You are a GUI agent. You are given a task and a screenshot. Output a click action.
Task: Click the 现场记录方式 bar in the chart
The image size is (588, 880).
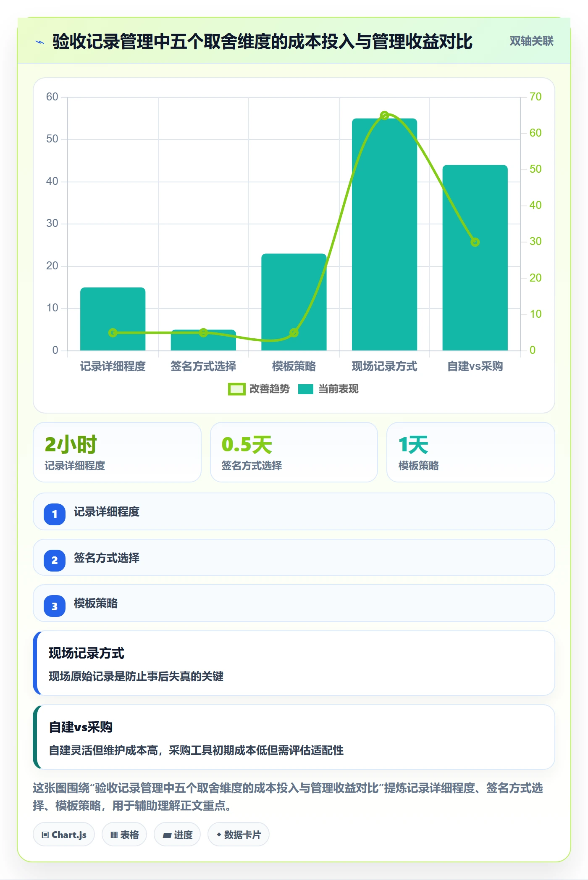384,234
